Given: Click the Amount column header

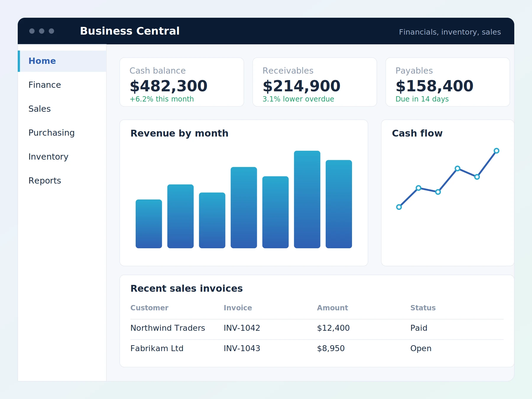Looking at the screenshot, I should click(332, 308).
